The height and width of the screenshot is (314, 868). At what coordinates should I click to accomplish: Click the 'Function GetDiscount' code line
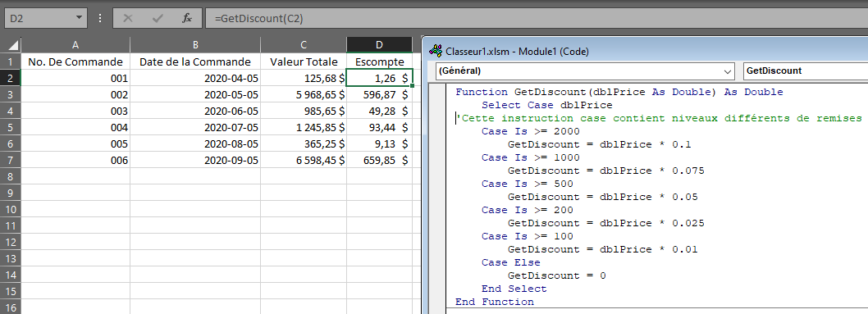619,93
